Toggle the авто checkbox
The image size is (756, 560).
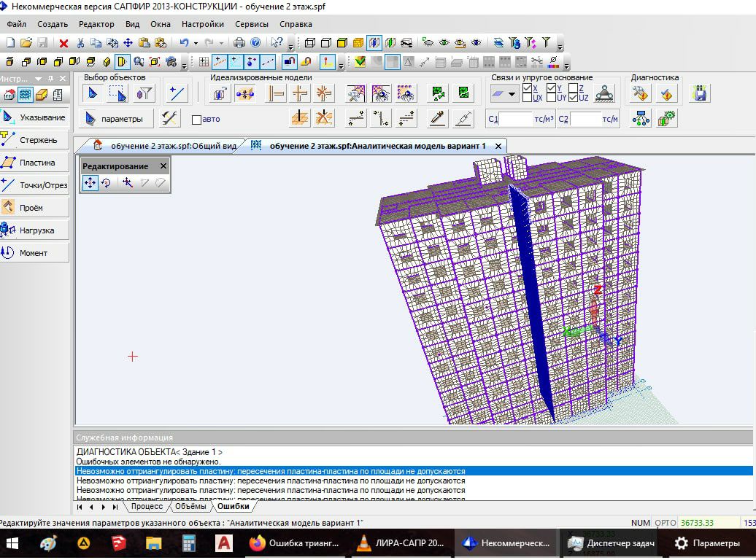point(196,120)
